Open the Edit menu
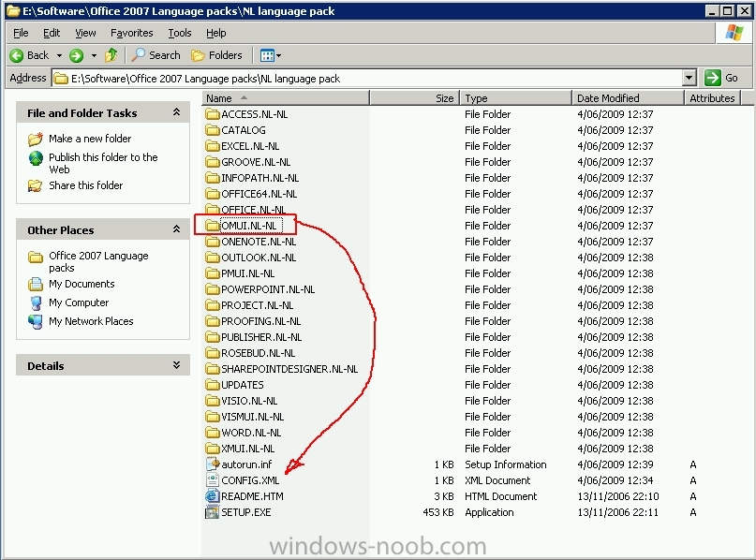 [x=52, y=33]
